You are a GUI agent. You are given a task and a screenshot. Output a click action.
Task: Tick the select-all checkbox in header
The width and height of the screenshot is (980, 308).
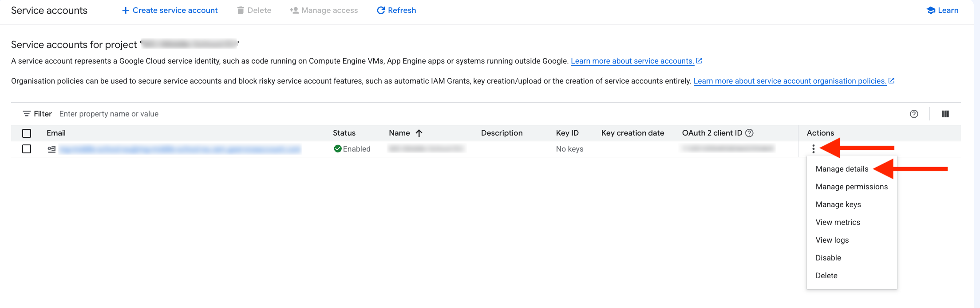pyautogui.click(x=27, y=133)
